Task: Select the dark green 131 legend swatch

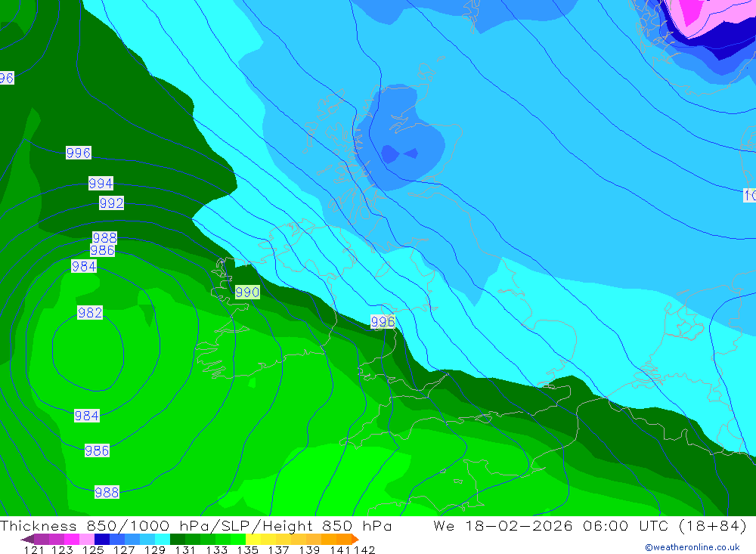Action: [178, 539]
